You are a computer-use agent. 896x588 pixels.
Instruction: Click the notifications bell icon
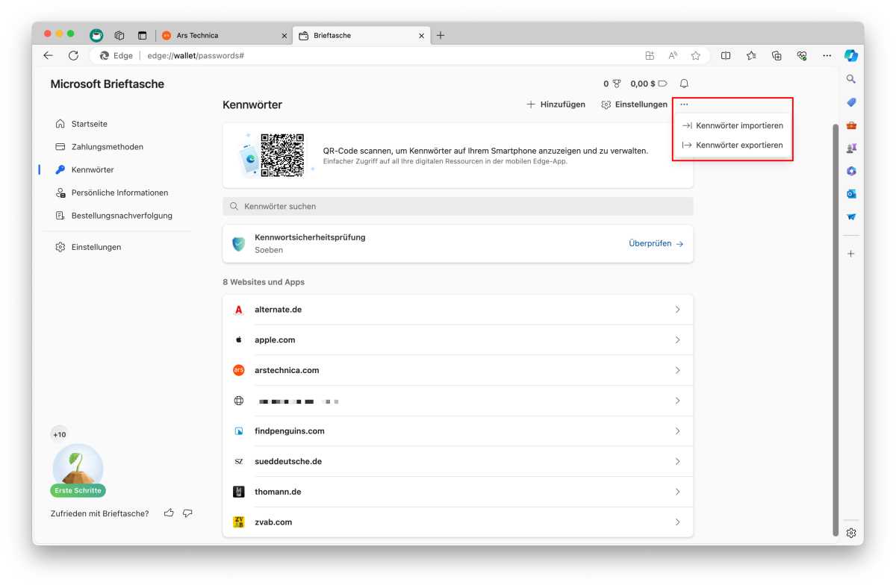click(684, 84)
